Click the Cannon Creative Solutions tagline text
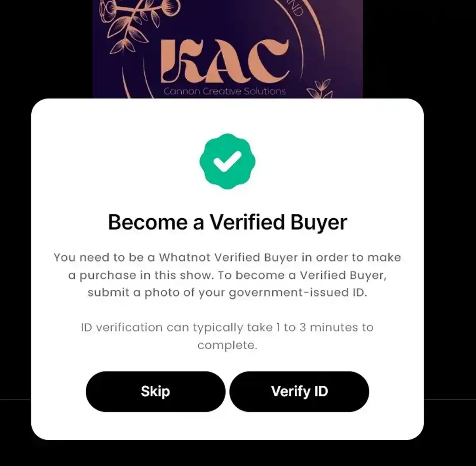476x466 pixels. point(225,91)
